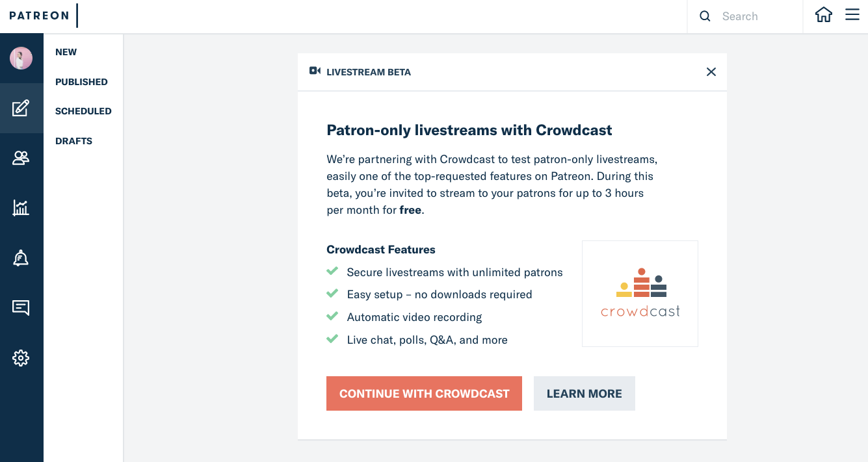
Task: Open the Settings gear icon
Action: click(x=21, y=358)
